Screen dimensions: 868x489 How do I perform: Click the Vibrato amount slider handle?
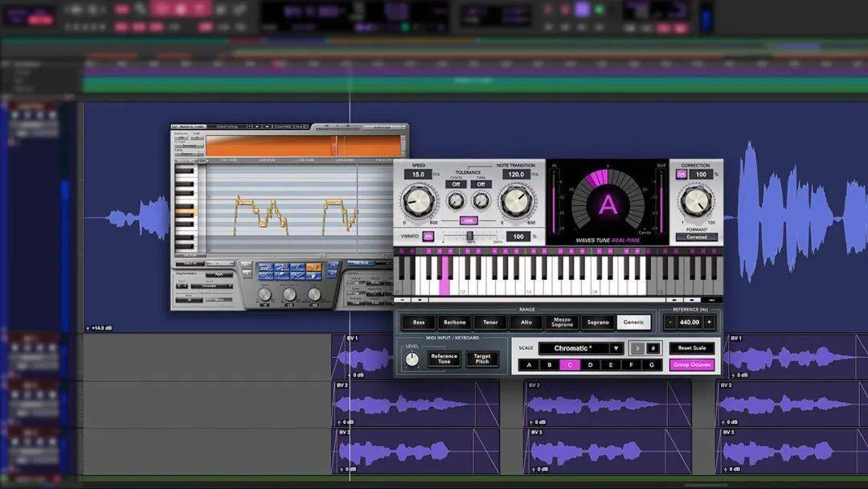[469, 236]
